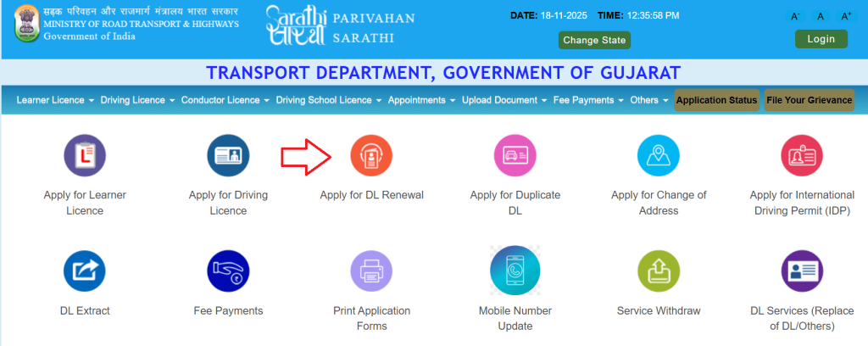Open the DL Services ID card icon
The width and height of the screenshot is (868, 346).
[802, 271]
